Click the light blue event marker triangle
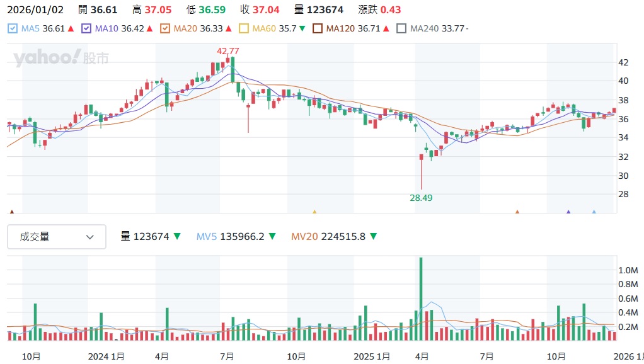This screenshot has height=364, width=644. coord(594,213)
